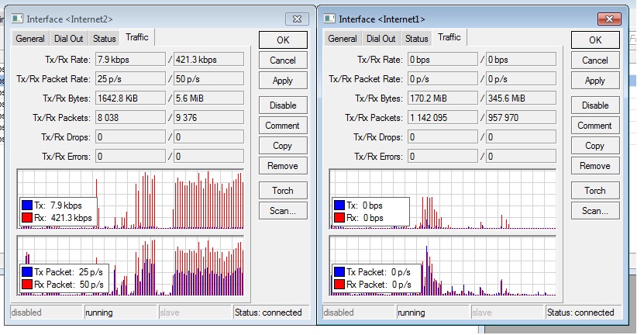The image size is (644, 335).
Task: Click Rx Bytes field showing 345.6 MiB
Action: [x=521, y=98]
